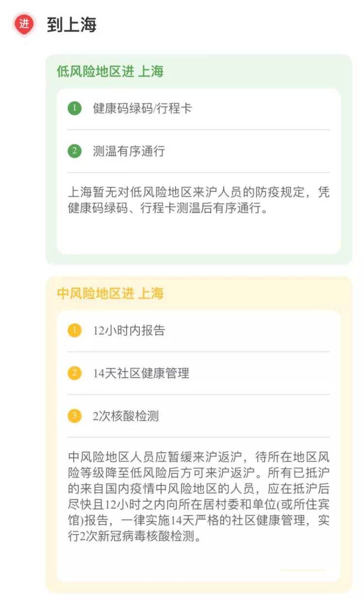
Task: Click the yellow number 1 badge
Action: [74, 330]
